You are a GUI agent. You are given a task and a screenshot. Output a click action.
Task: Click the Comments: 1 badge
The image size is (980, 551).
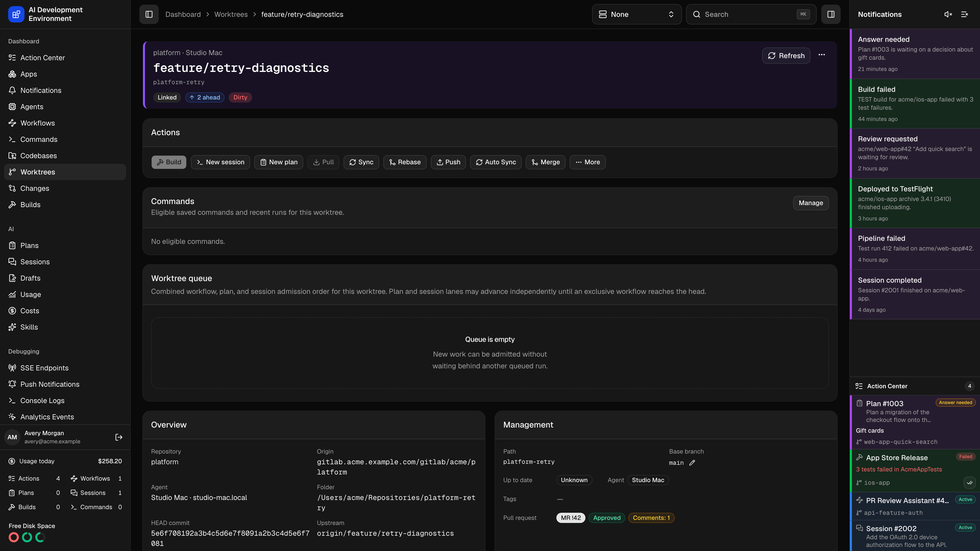click(x=651, y=518)
